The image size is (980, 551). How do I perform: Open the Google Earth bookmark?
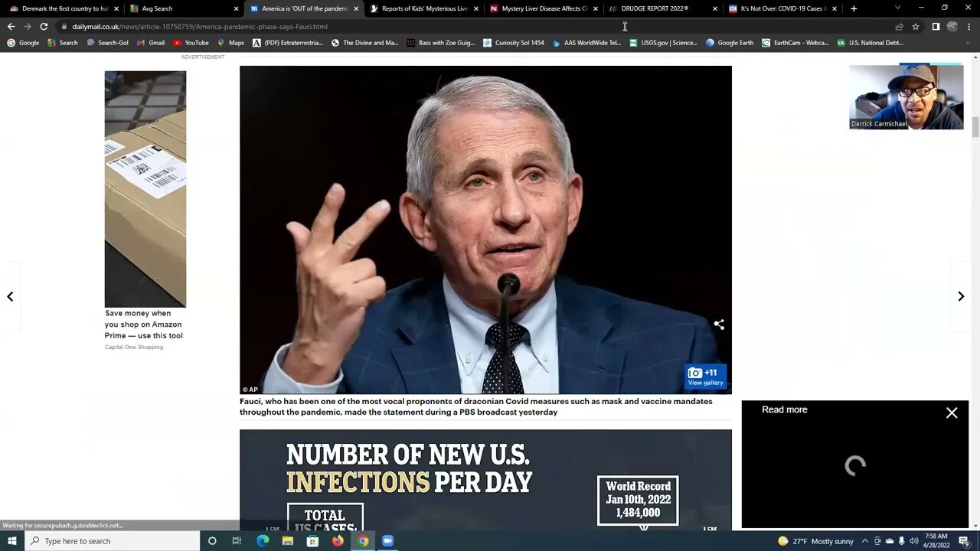[x=729, y=43]
